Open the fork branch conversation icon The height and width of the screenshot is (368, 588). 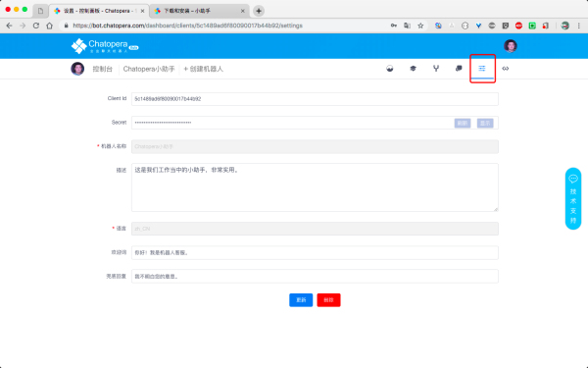coord(436,69)
